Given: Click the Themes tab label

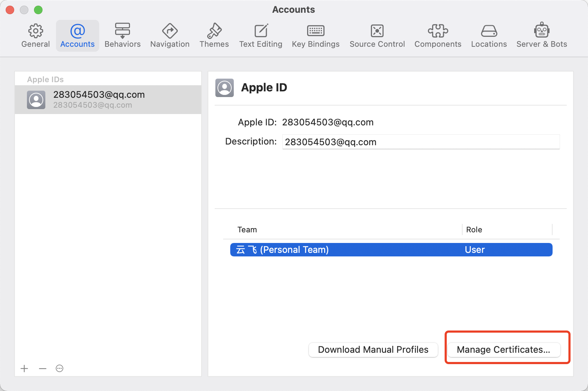Looking at the screenshot, I should tap(214, 44).
